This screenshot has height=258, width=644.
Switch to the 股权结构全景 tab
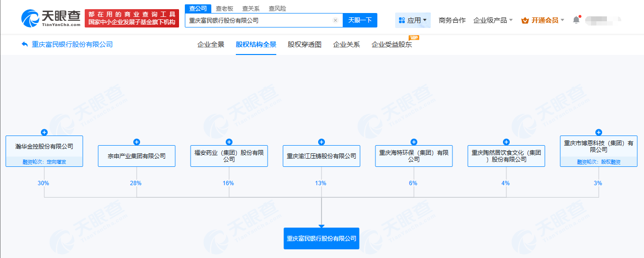pyautogui.click(x=256, y=44)
